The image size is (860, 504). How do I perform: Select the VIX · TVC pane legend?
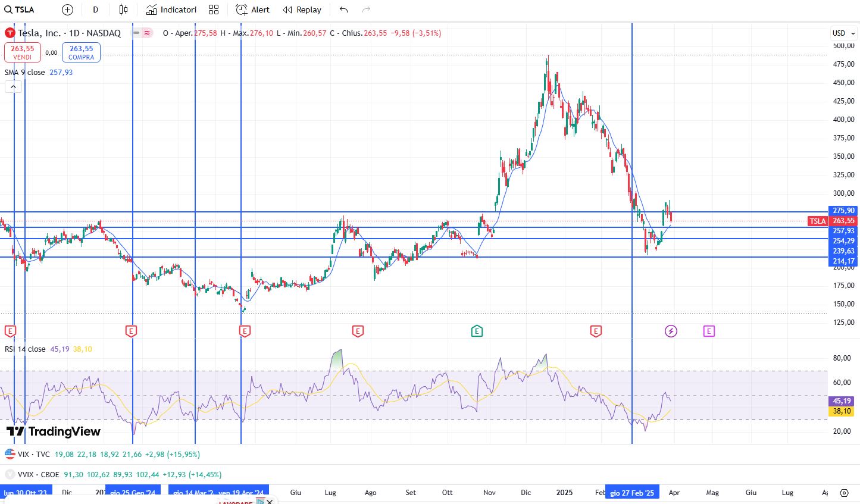coord(35,454)
